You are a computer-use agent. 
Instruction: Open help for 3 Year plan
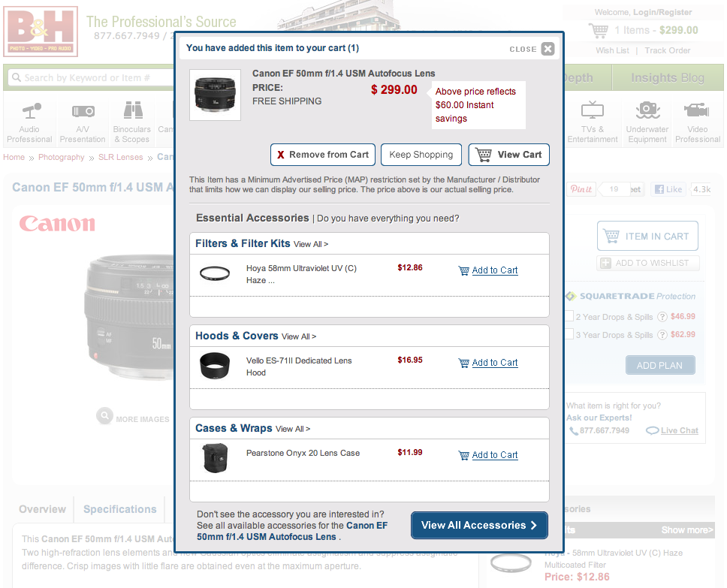tap(662, 335)
